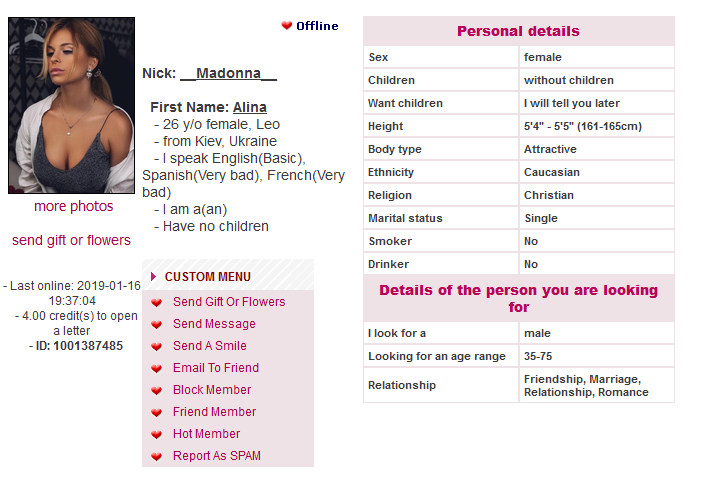Open the profile photo thumbnail
This screenshot has height=484, width=704.
71,105
